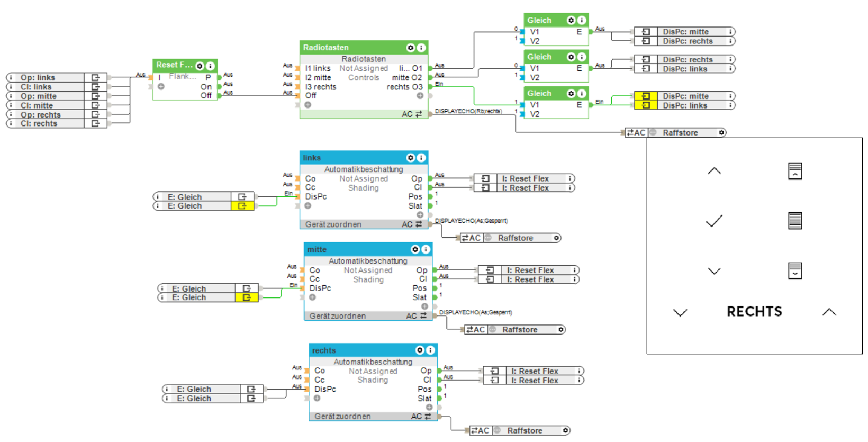Click Gerät zuordnen in the links block
Screen dimensions: 868x442
click(333, 224)
